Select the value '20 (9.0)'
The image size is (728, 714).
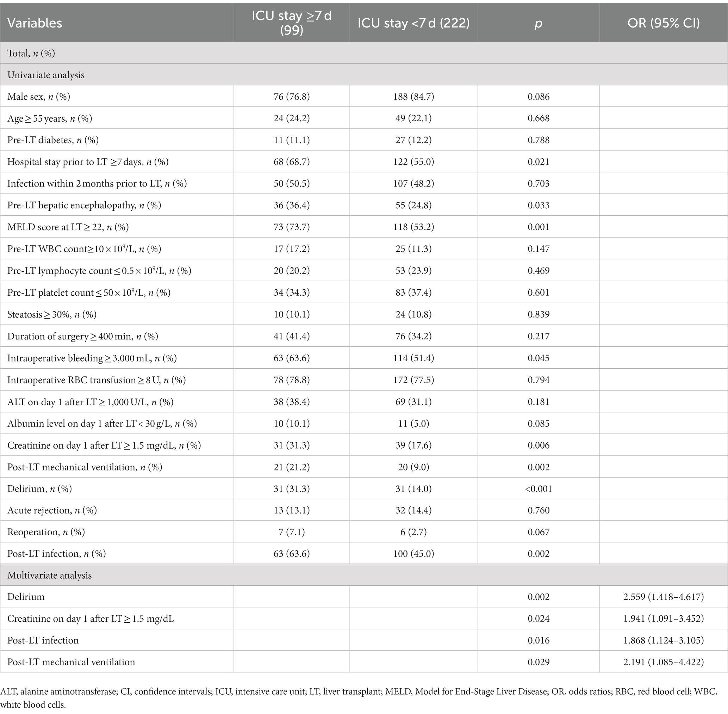413,467
